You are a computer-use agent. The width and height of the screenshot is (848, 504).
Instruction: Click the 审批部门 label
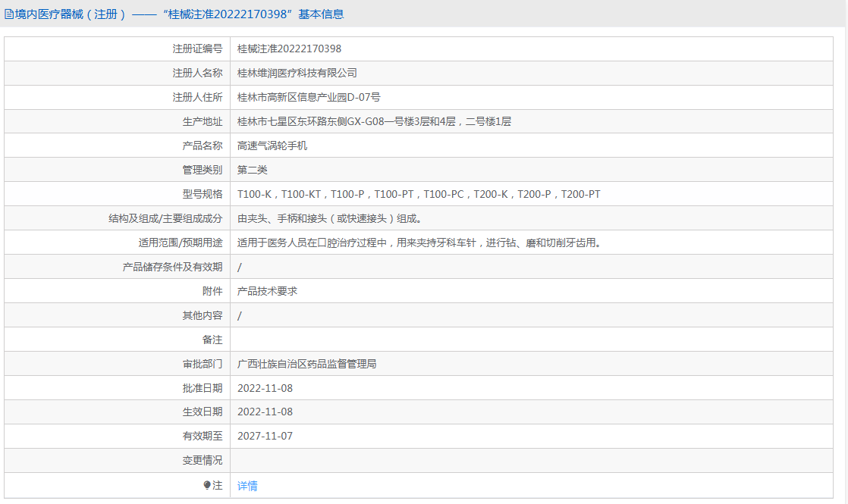pos(203,364)
